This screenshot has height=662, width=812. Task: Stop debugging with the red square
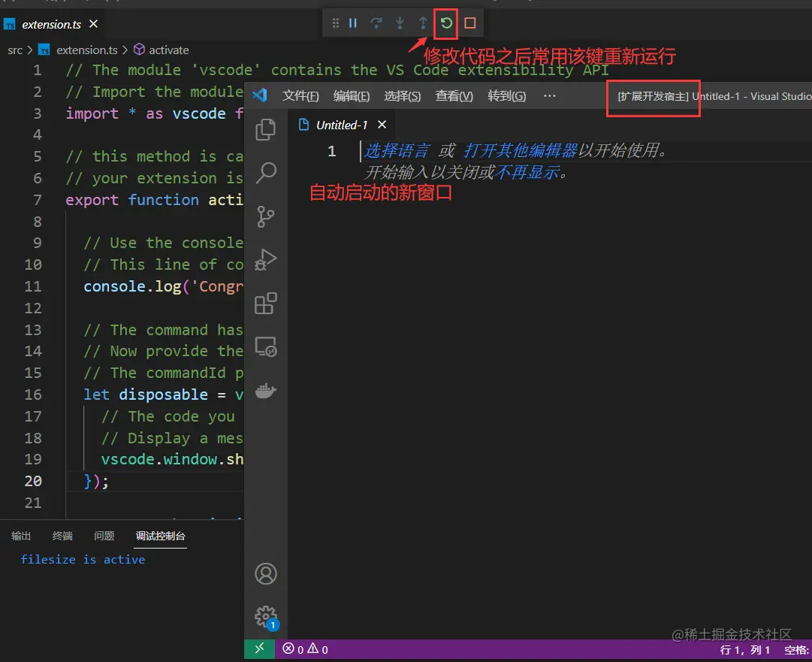click(x=470, y=23)
